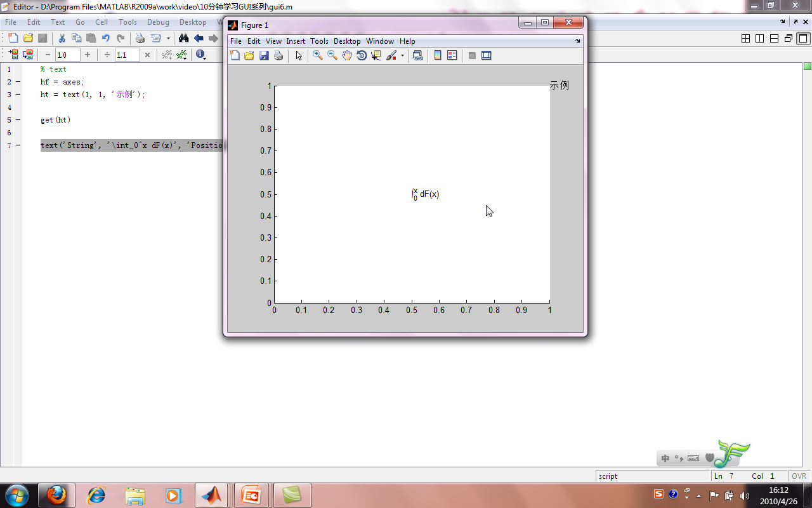
Task: Float Editor documents icon
Action: point(789,39)
